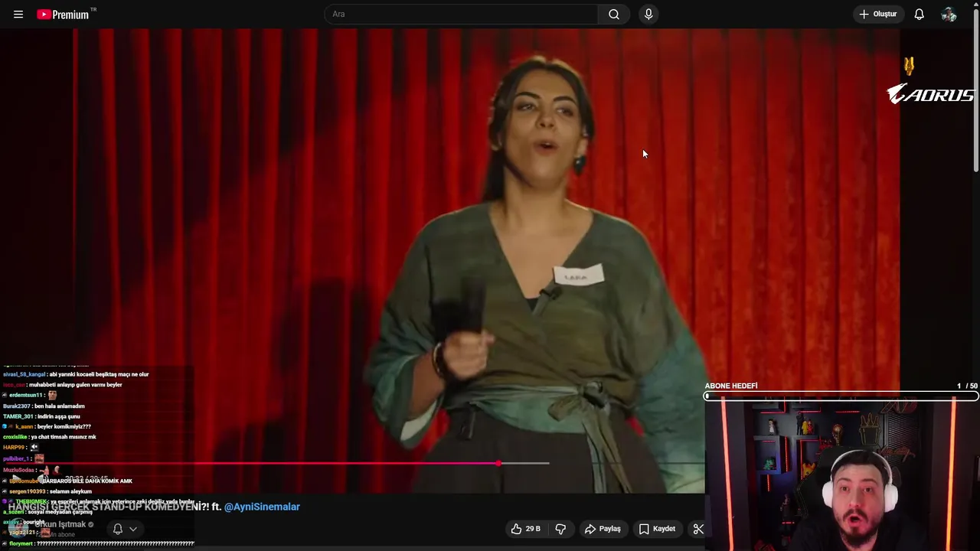
Task: Open the account avatar menu
Action: point(949,15)
